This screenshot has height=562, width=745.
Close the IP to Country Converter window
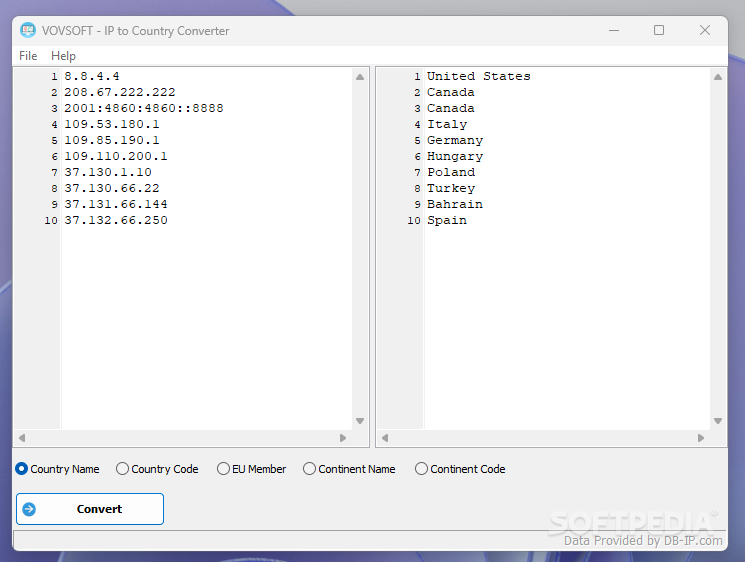[705, 30]
